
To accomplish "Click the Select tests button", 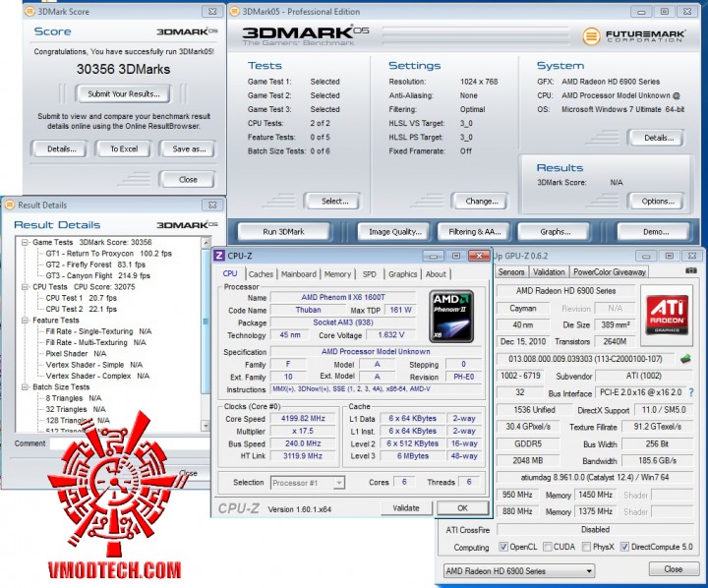I will pyautogui.click(x=334, y=202).
